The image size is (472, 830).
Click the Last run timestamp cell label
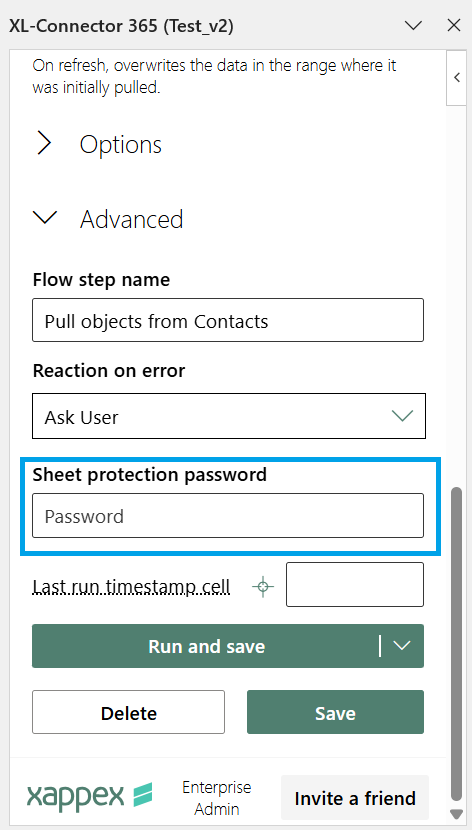tap(131, 587)
